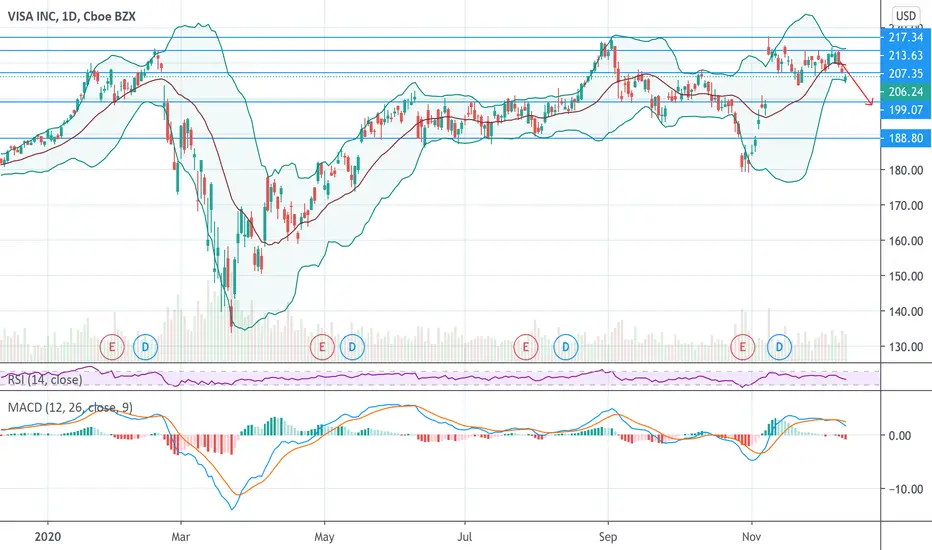Select the August dividend D marker
932x550 pixels.
coord(565,346)
